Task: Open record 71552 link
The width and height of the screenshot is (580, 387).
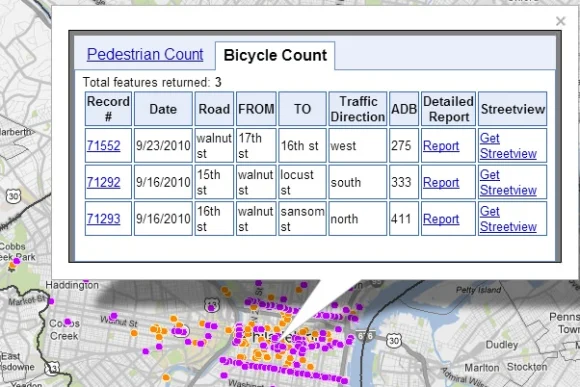Action: [103, 145]
